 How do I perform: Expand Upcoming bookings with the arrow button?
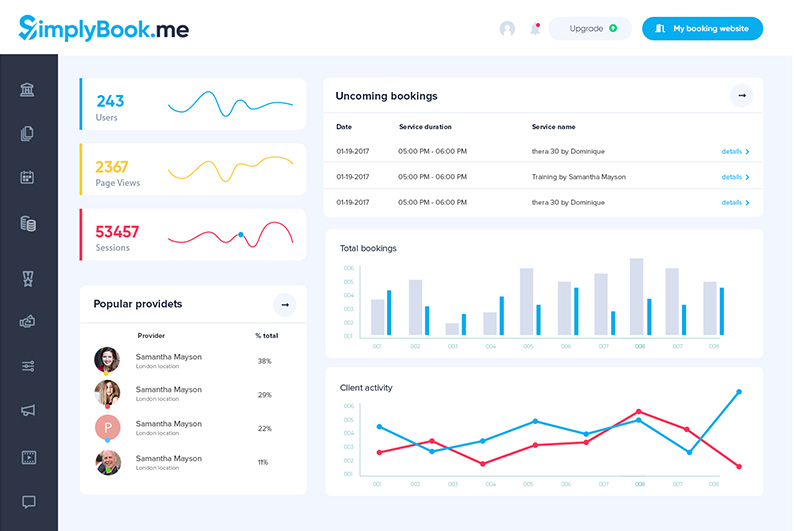[x=741, y=96]
